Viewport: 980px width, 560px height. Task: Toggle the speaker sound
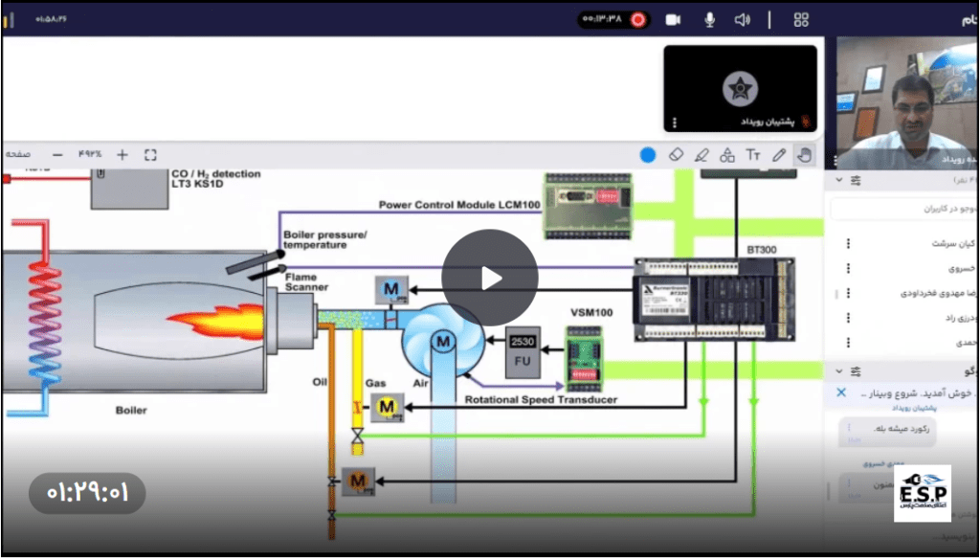[742, 19]
